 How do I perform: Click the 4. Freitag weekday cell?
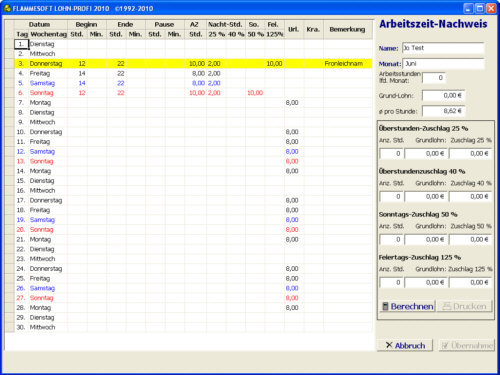[x=48, y=73]
